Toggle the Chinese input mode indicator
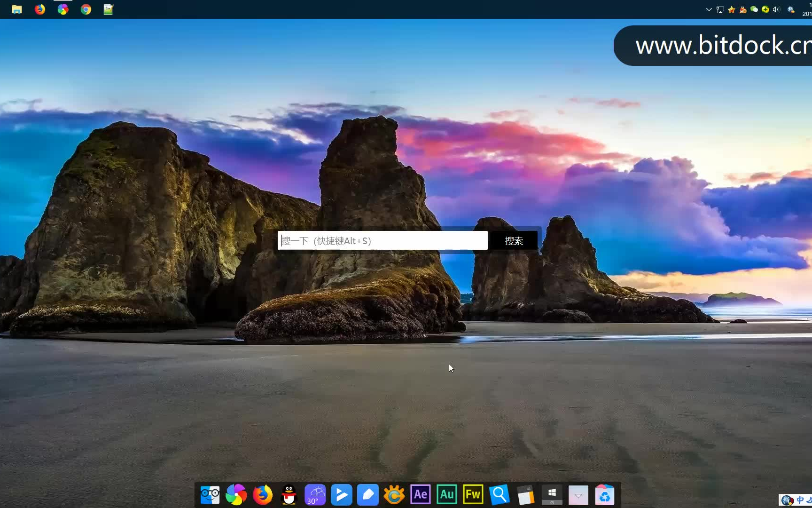 click(x=800, y=500)
